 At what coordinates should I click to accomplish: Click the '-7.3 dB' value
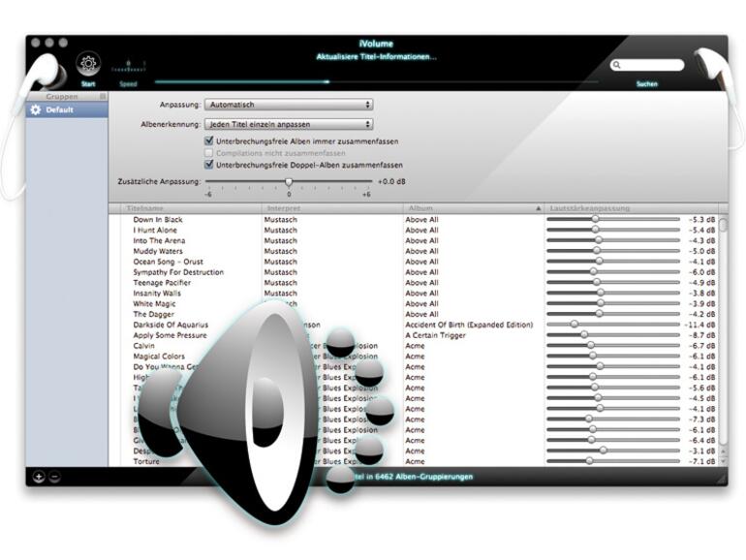701,420
